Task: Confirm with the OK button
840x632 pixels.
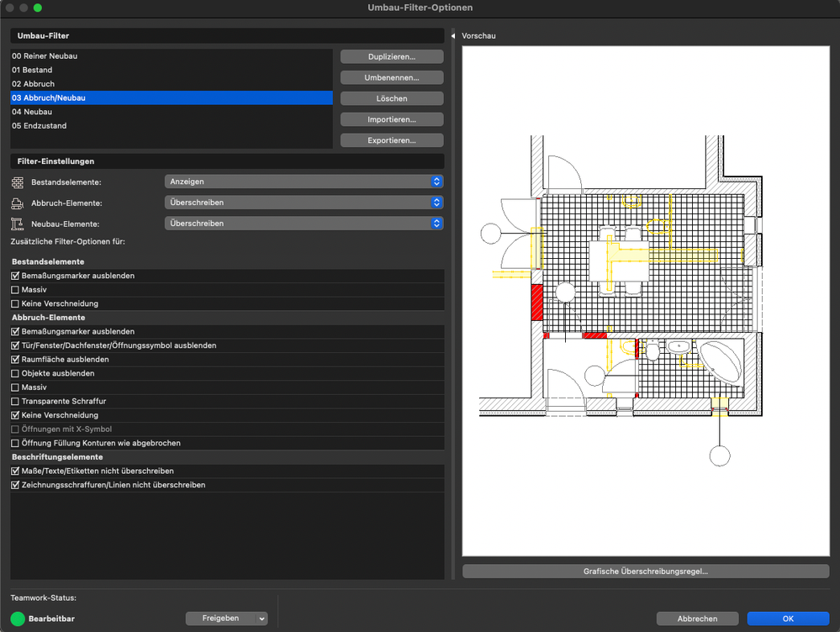Action: pos(788,619)
